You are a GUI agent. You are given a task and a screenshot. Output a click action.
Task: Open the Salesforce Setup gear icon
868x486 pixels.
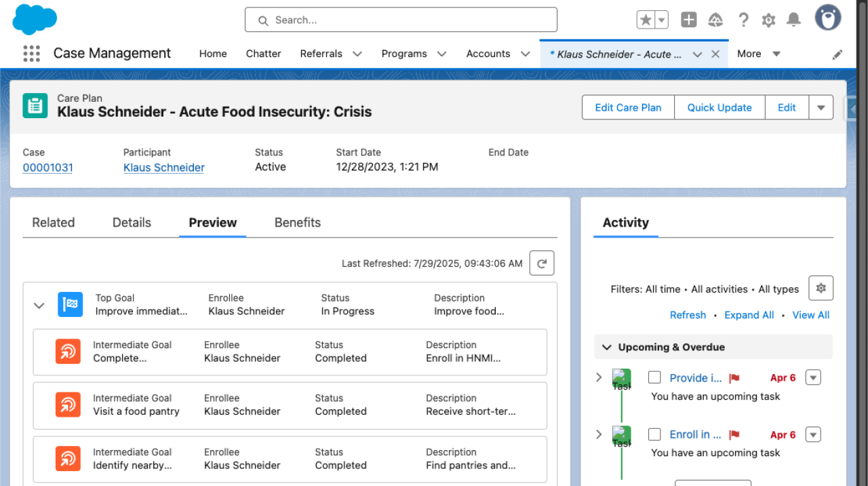tap(768, 20)
